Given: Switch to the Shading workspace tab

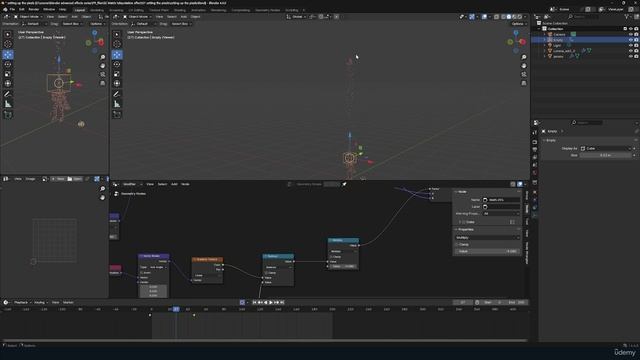Looking at the screenshot, I should point(180,10).
